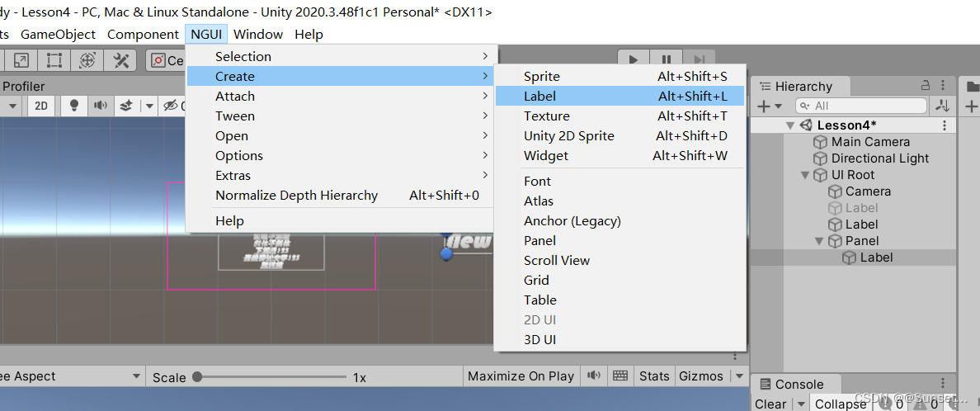Create an NGUI Sprite

coord(620,76)
